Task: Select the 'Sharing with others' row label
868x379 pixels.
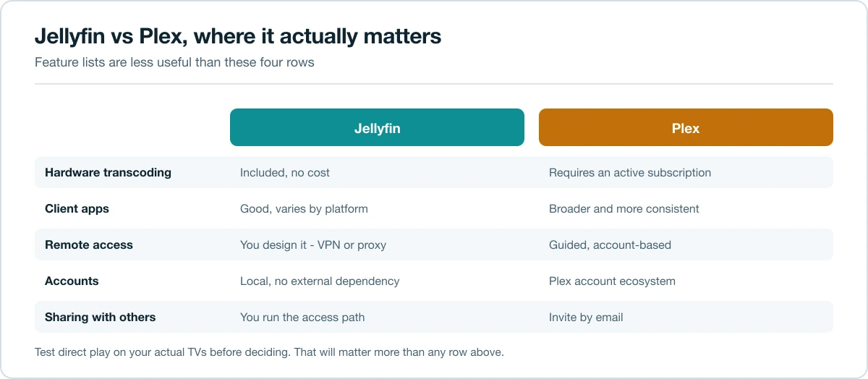Action: pos(100,317)
